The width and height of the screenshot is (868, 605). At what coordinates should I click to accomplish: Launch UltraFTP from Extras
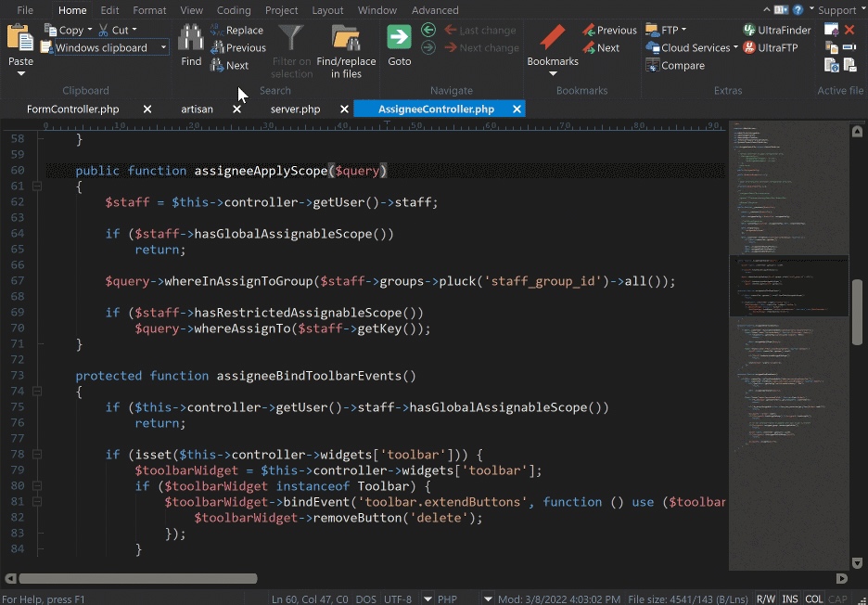[770, 48]
